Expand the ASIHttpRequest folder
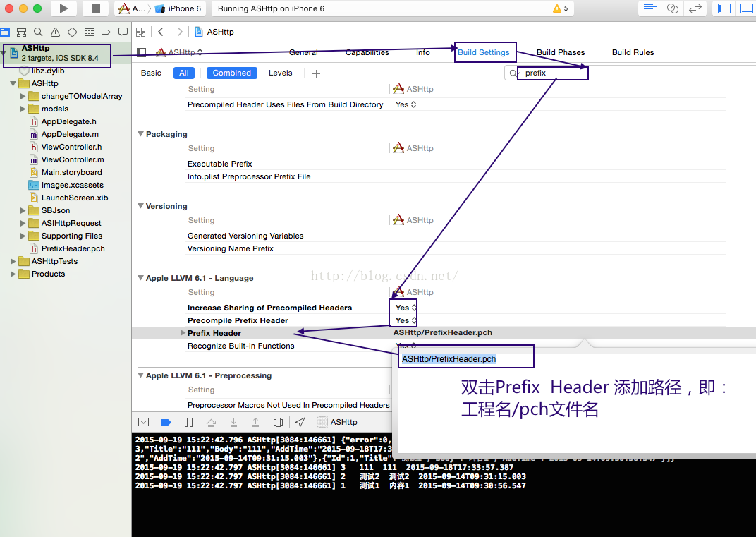Viewport: 756px width, 537px height. pos(23,223)
